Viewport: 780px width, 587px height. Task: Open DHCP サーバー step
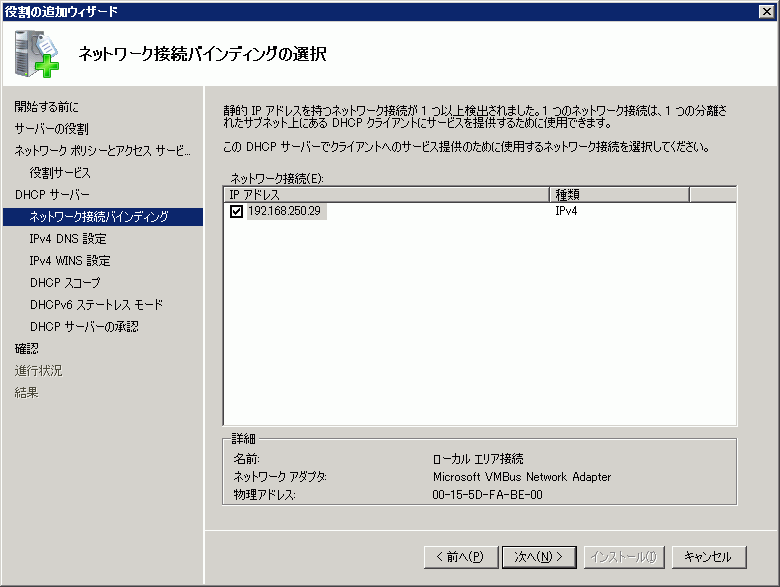(x=52, y=195)
